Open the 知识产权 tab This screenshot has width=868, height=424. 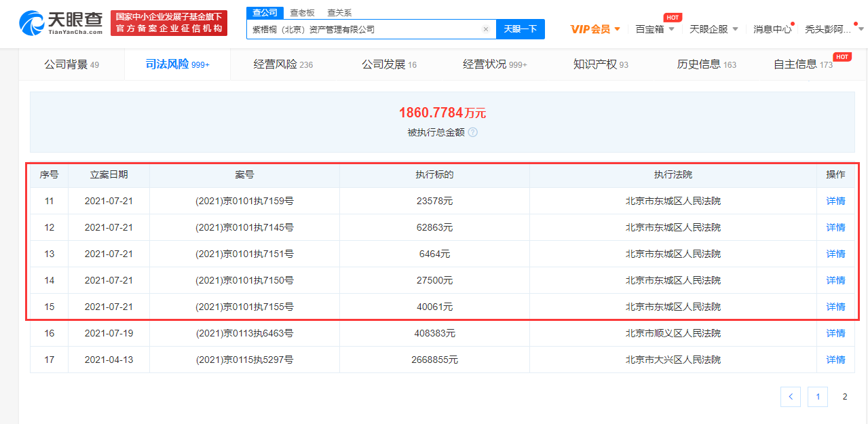[601, 64]
